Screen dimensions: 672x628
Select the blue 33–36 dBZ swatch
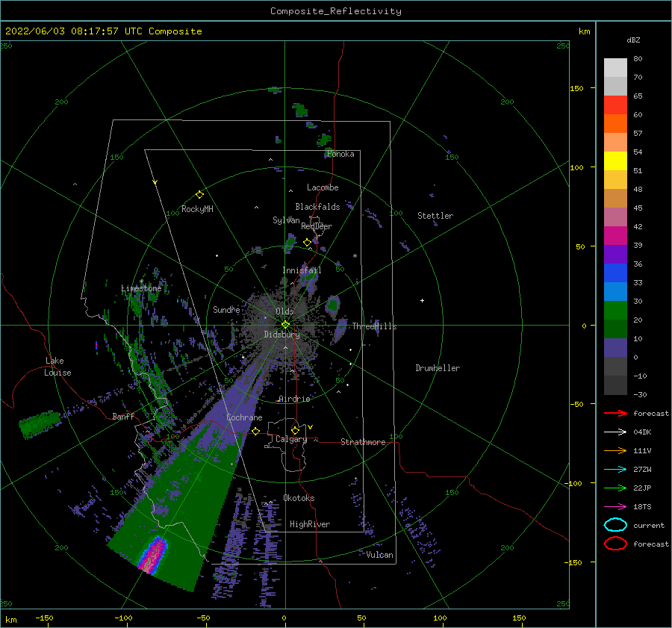point(615,273)
